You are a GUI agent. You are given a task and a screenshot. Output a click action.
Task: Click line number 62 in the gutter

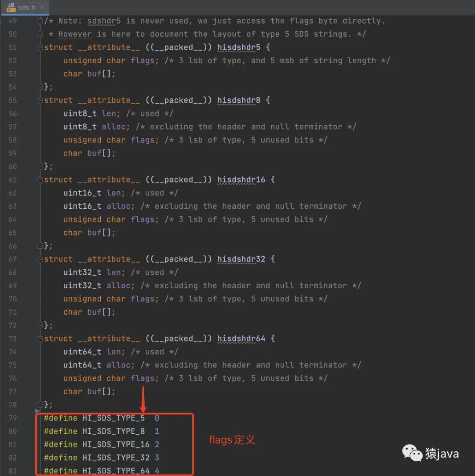[x=12, y=193]
